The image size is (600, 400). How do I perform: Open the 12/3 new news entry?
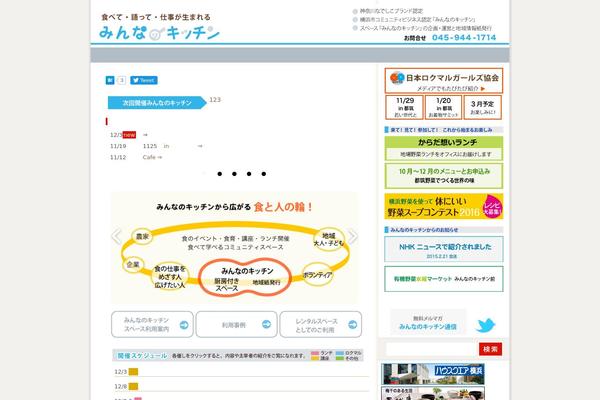pos(129,135)
